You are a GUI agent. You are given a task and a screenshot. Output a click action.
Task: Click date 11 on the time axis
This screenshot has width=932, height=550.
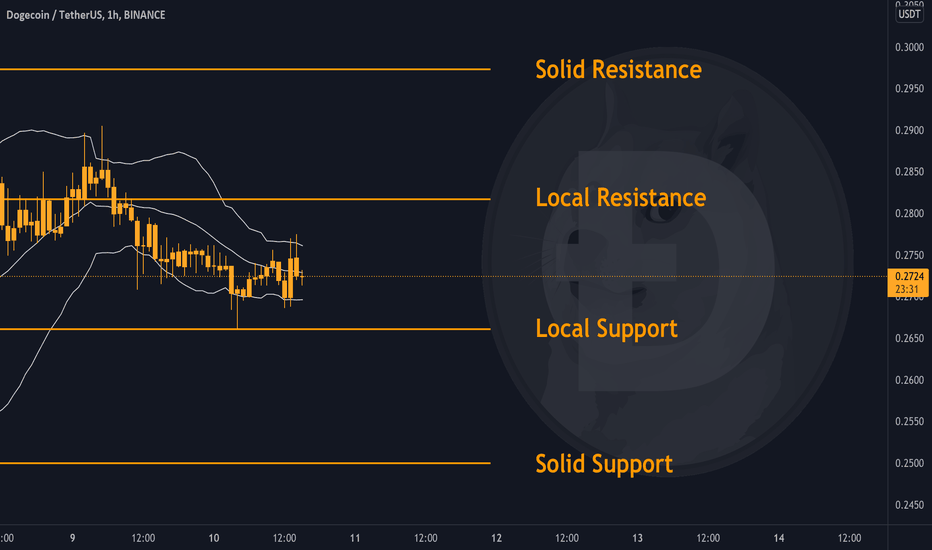355,538
